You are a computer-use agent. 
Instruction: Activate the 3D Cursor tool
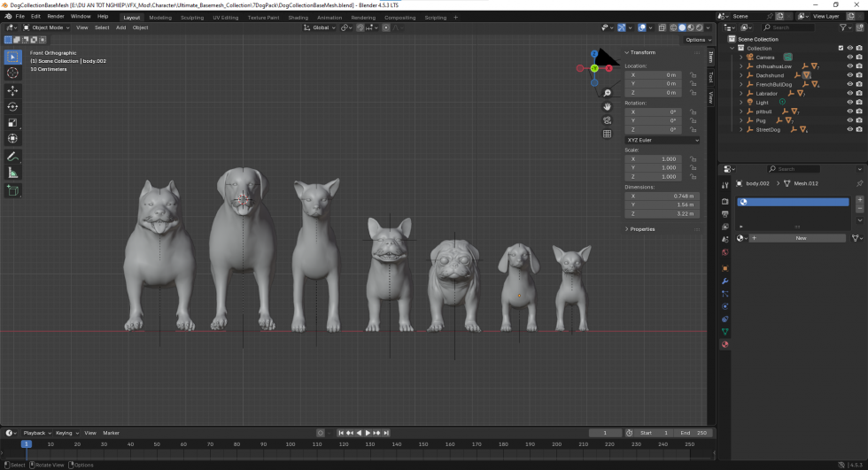pos(12,73)
